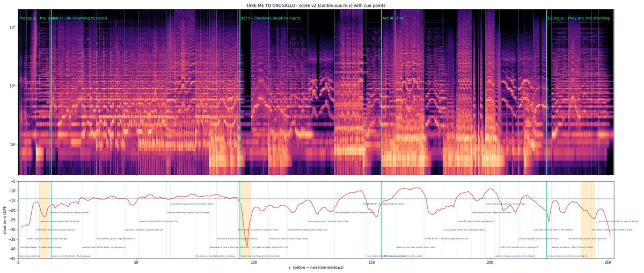Click the LUFS tick label '−30'

click(12, 230)
